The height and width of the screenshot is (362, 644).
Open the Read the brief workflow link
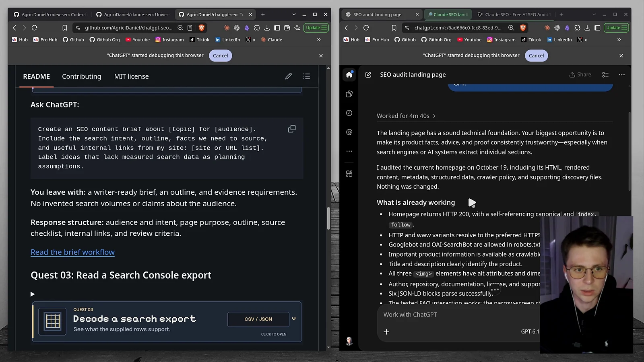[72, 252]
